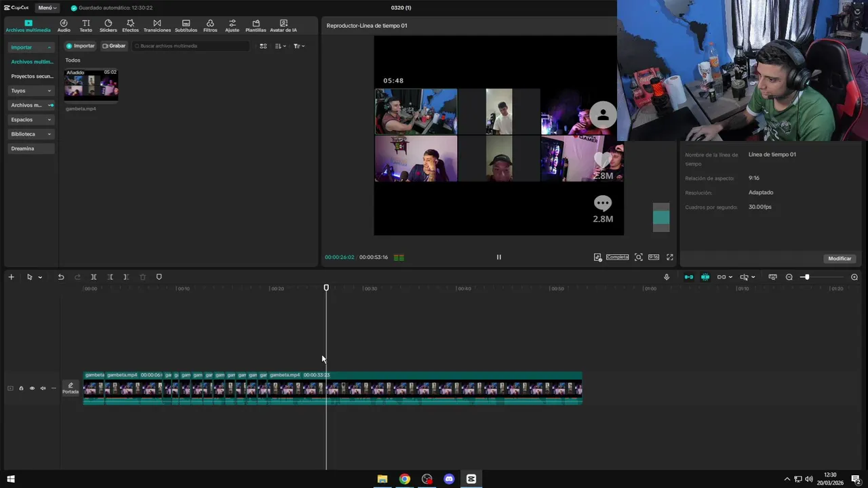This screenshot has width=868, height=488.
Task: Toggle main track magnet snapping
Action: coord(689,277)
